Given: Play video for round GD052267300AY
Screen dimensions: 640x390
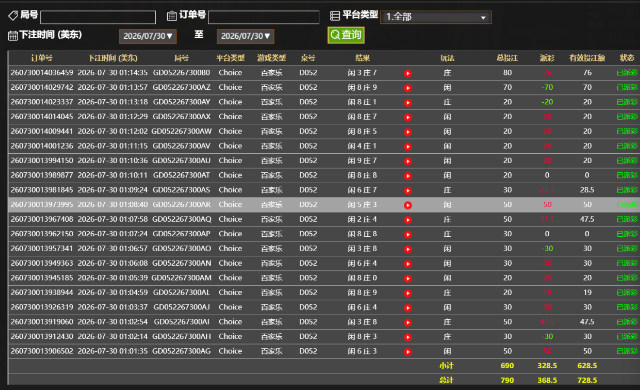Looking at the screenshot, I should [407, 103].
